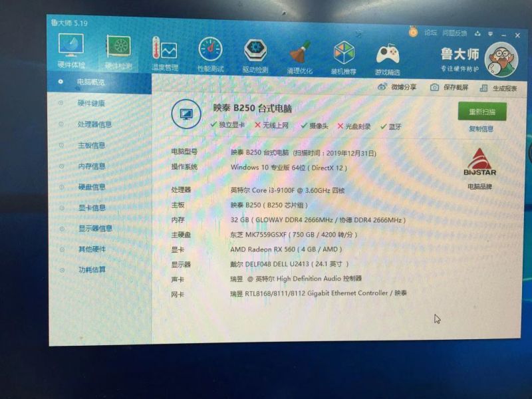Click the 电脑品牌 label under logo

pos(479,187)
